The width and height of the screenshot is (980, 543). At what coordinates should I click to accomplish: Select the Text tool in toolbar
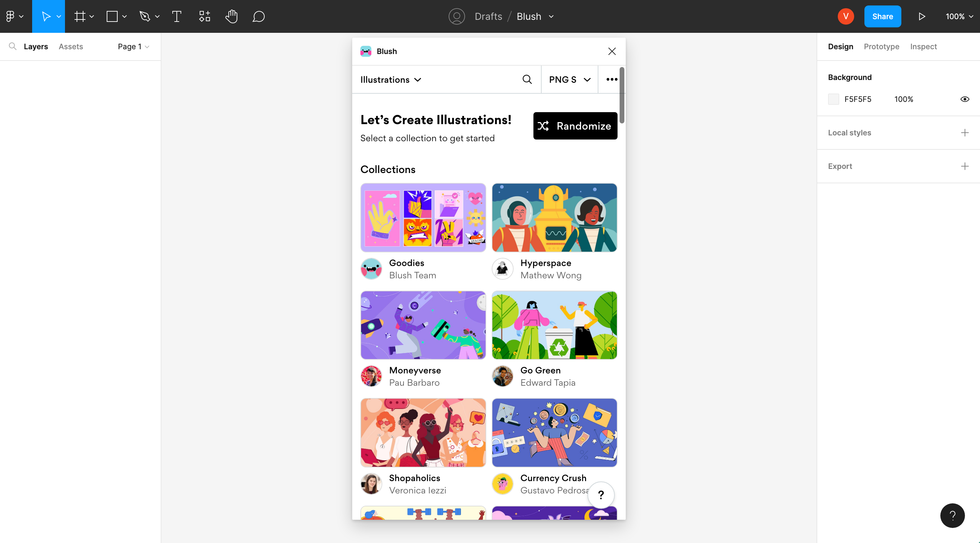[176, 16]
